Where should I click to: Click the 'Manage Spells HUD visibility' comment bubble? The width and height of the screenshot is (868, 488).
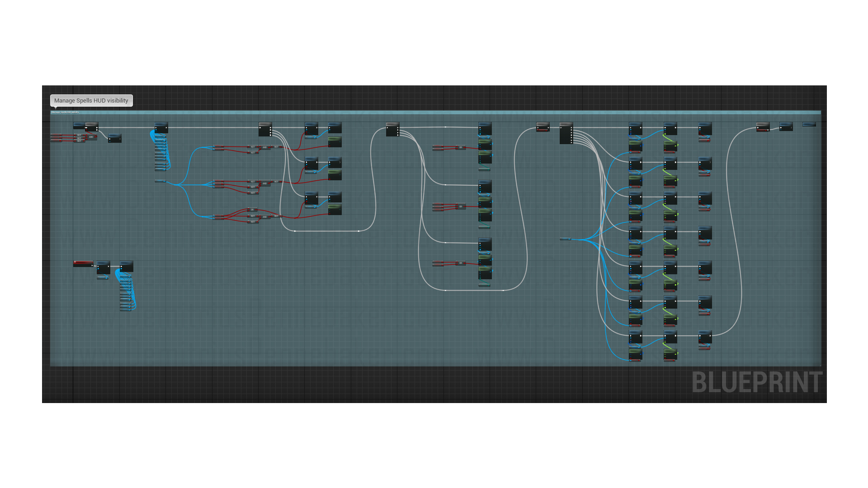pos(91,100)
